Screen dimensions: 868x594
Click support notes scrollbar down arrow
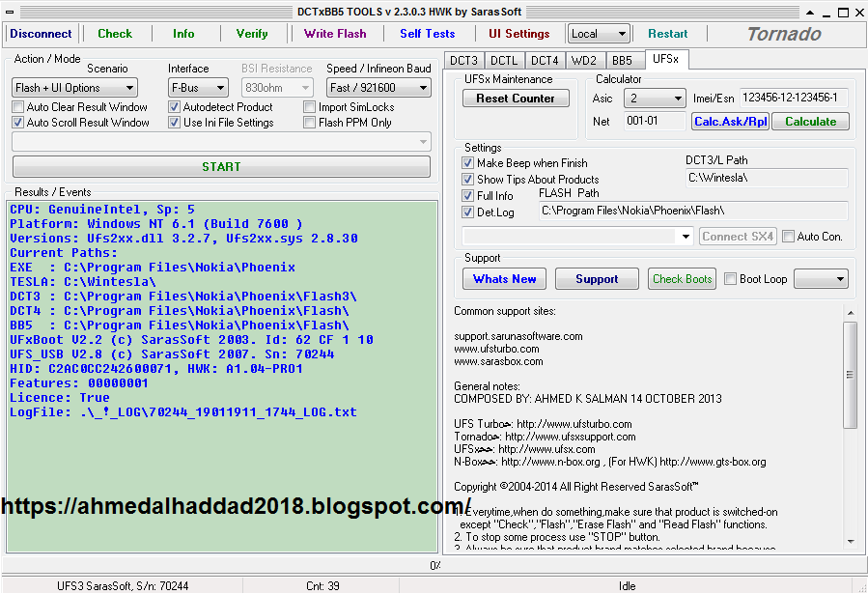click(x=851, y=542)
